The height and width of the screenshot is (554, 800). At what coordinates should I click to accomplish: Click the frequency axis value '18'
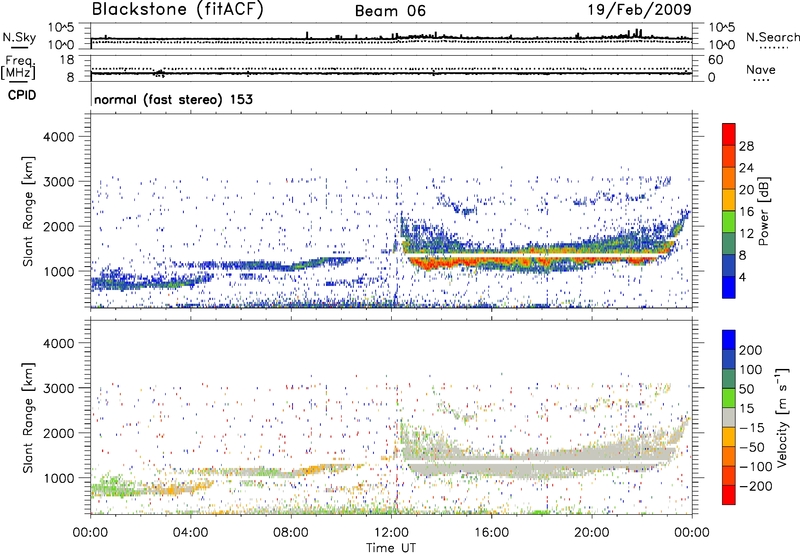click(67, 60)
